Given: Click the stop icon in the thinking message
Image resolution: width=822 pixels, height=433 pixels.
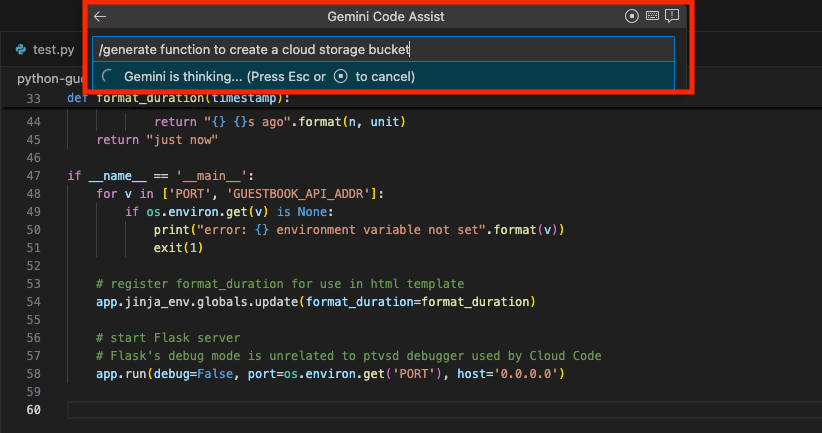Looking at the screenshot, I should click(x=340, y=77).
